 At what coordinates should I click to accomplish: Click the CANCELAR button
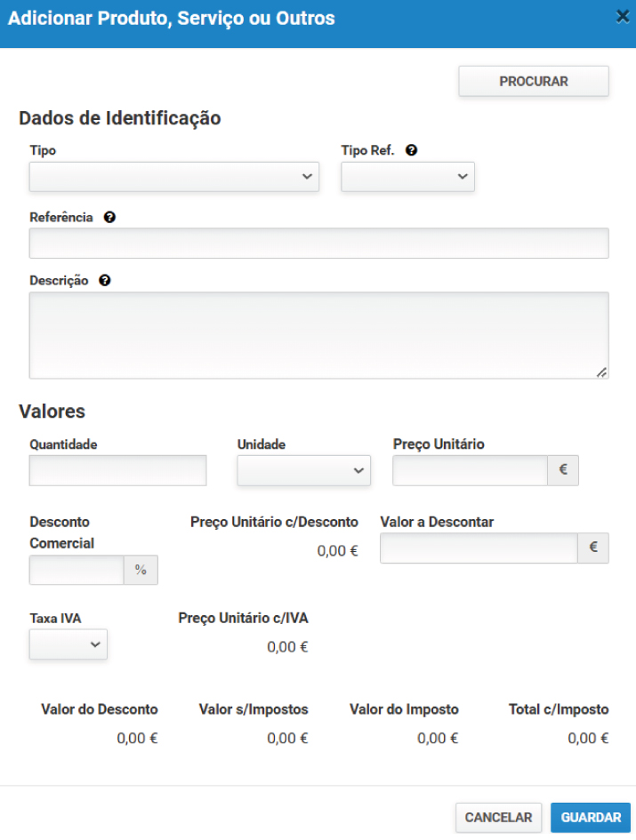pos(498,818)
